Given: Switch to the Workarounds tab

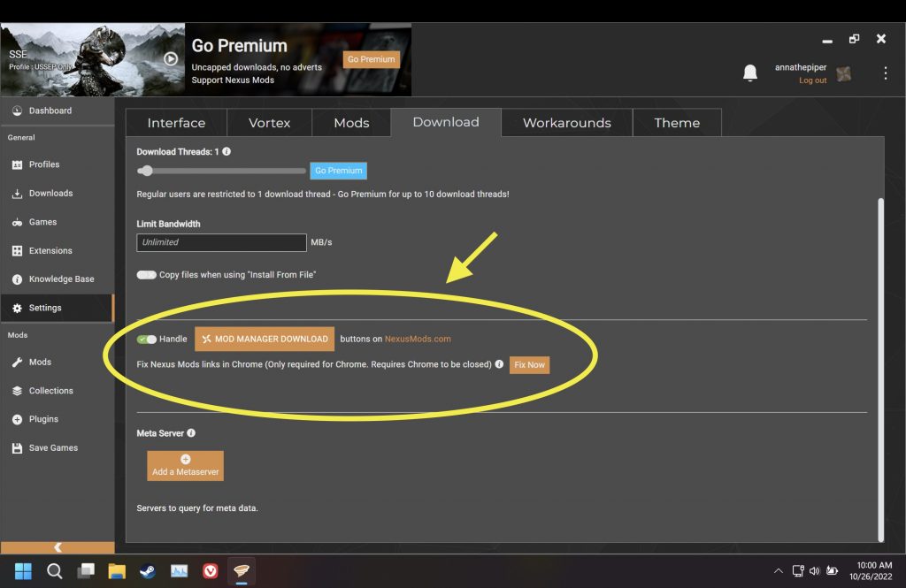Looking at the screenshot, I should pyautogui.click(x=566, y=123).
